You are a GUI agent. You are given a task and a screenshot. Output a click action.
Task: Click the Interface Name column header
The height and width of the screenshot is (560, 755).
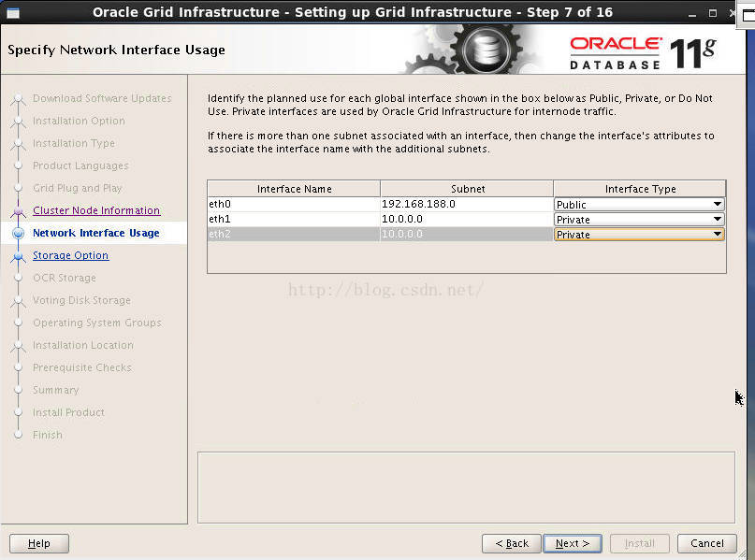pos(294,189)
